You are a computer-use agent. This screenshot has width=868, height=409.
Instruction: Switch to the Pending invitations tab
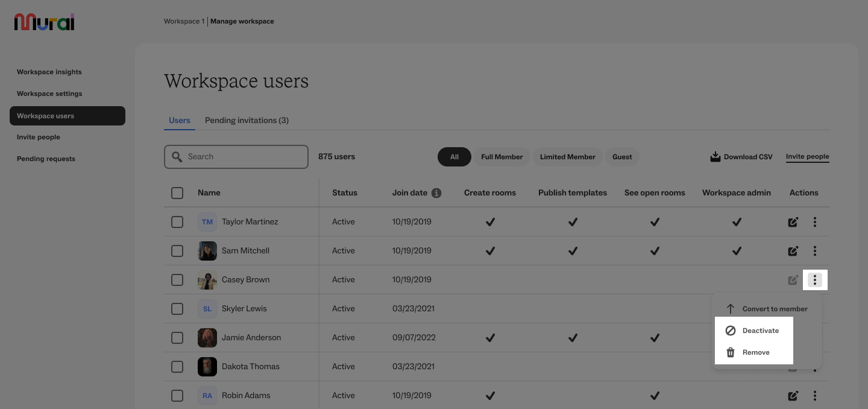tap(247, 120)
